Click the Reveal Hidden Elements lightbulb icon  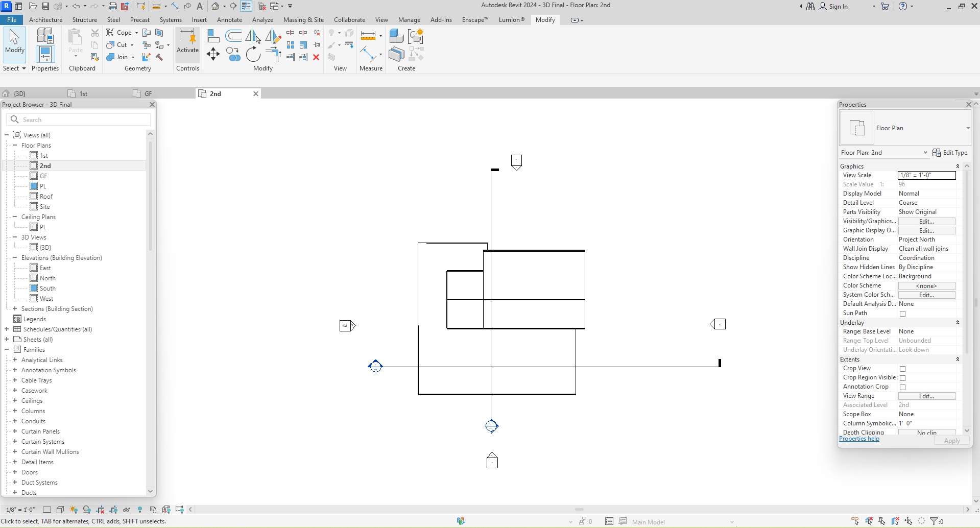click(140, 509)
